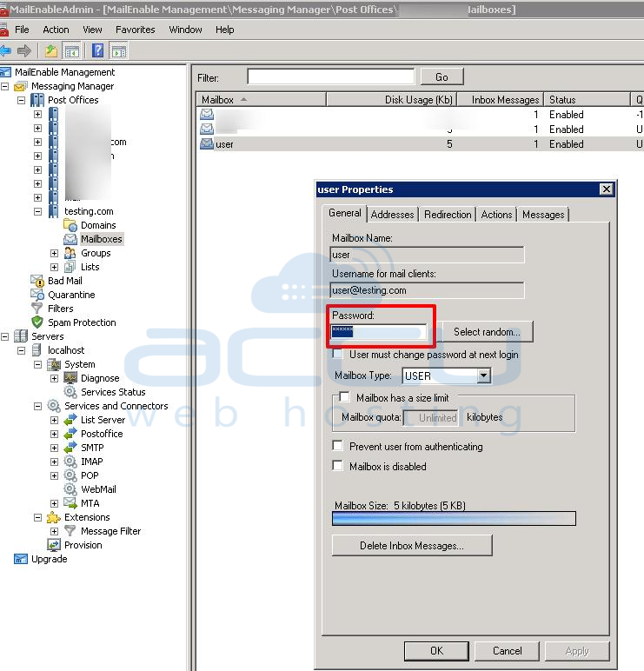Viewport: 644px width, 671px height.
Task: Expand the SMTP connector node
Action: (55, 448)
